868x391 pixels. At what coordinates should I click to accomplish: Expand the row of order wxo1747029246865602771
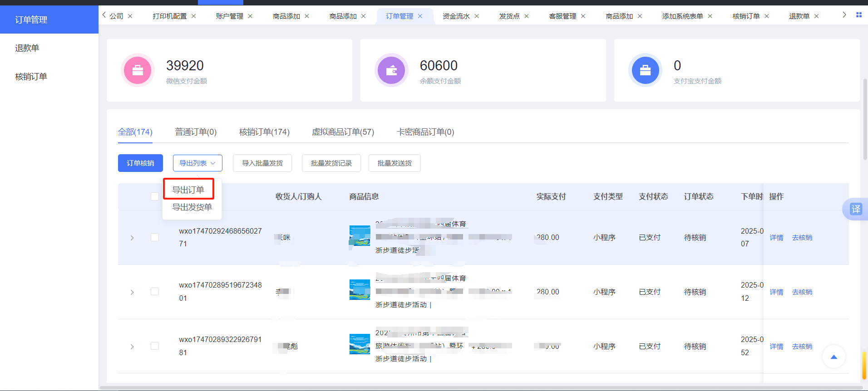coord(132,238)
